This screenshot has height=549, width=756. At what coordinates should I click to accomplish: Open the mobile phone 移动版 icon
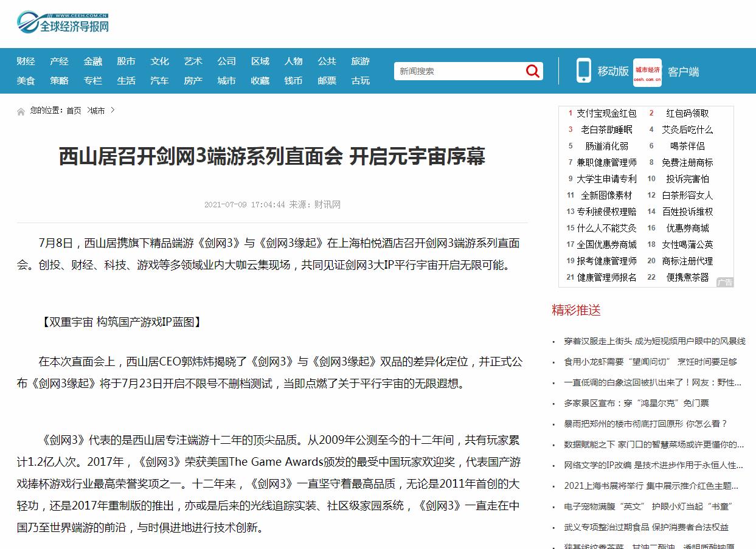pos(584,71)
